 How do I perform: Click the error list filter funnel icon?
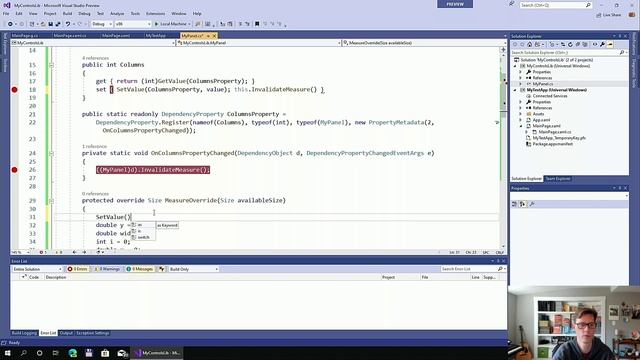162,269
